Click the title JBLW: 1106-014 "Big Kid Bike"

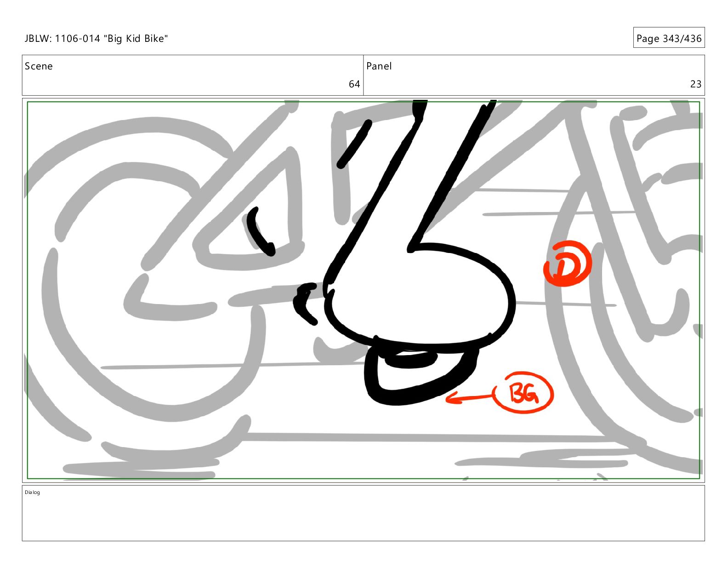click(x=97, y=39)
